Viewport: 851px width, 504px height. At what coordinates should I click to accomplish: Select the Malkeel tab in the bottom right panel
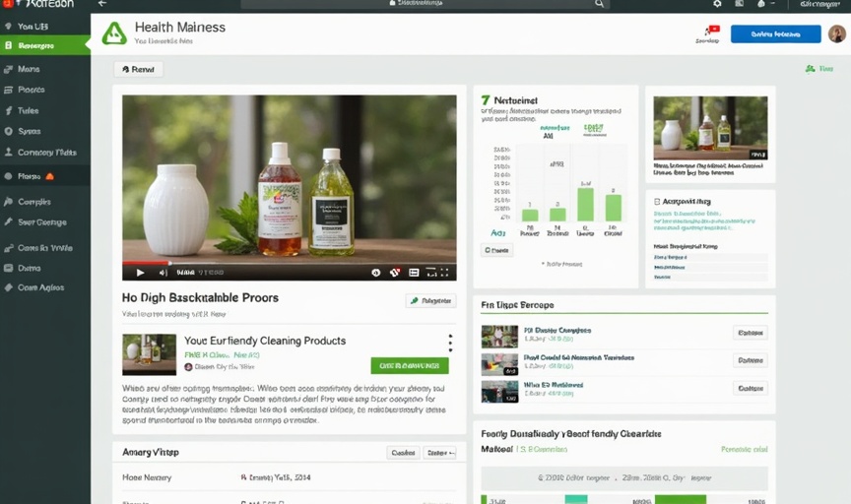pos(496,449)
